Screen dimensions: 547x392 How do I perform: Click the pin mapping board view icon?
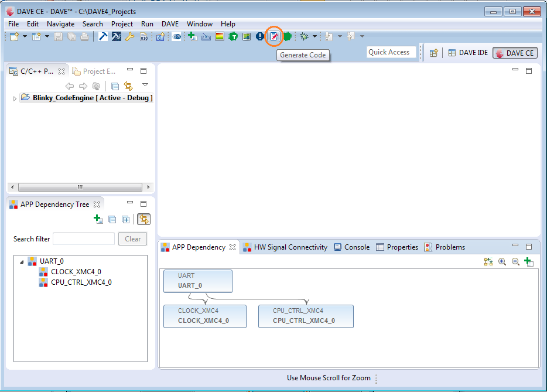coord(247,36)
